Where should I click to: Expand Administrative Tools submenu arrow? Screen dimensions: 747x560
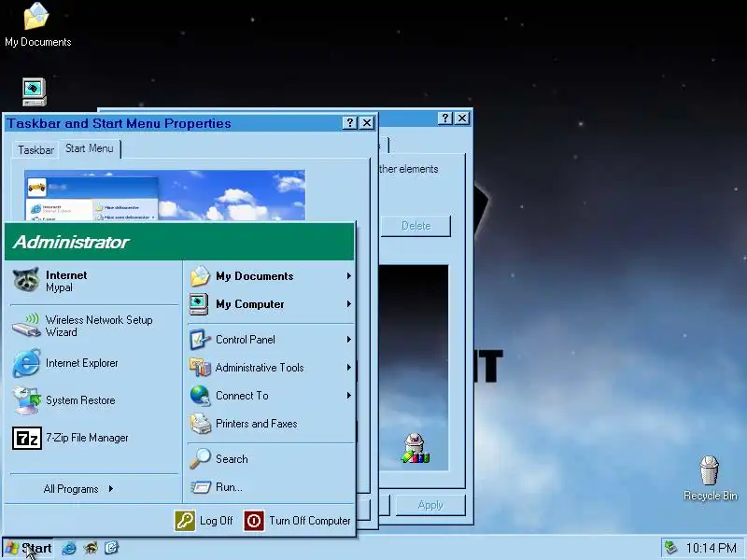[348, 368]
